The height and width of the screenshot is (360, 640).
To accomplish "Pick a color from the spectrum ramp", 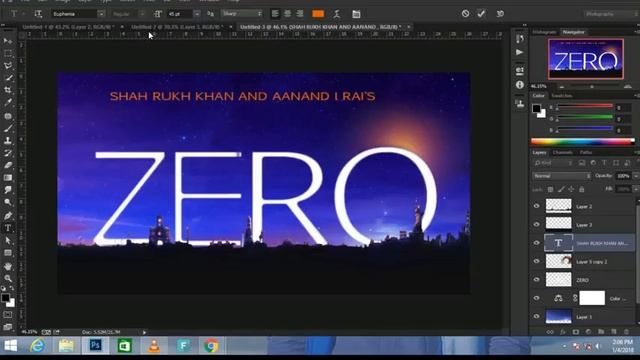I will coord(583,142).
